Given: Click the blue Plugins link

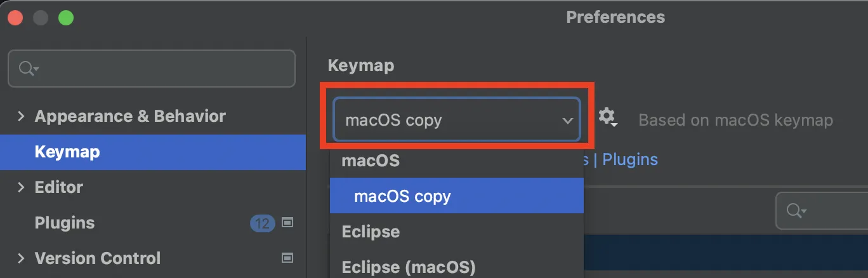Looking at the screenshot, I should (629, 159).
